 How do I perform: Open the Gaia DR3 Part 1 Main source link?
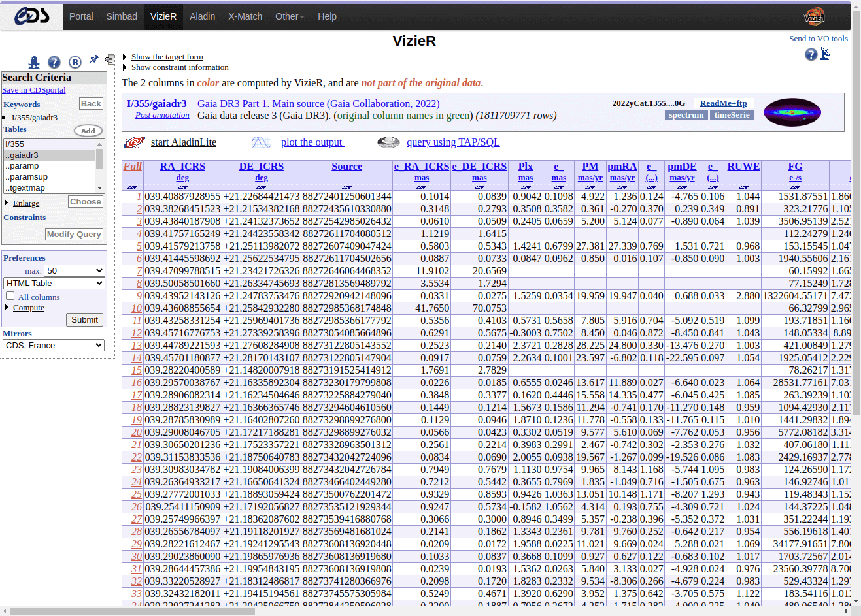click(x=318, y=103)
